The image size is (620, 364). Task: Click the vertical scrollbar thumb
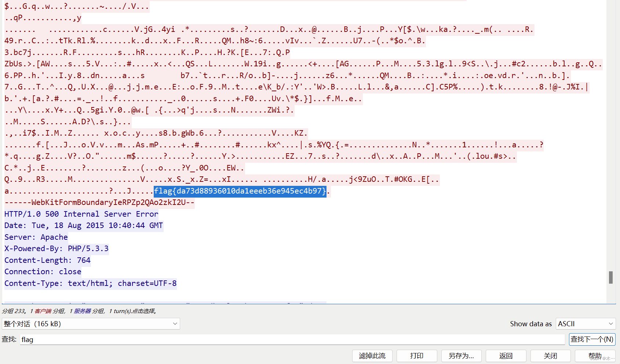[610, 278]
